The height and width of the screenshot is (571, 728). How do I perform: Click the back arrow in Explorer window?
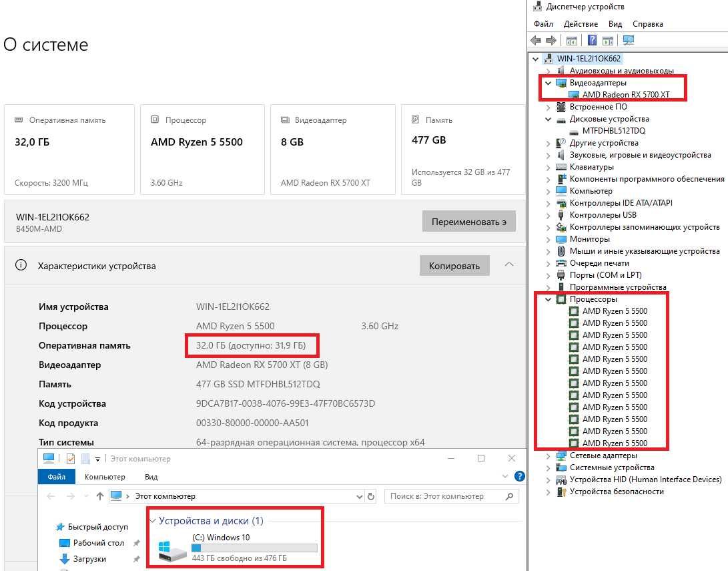click(51, 496)
